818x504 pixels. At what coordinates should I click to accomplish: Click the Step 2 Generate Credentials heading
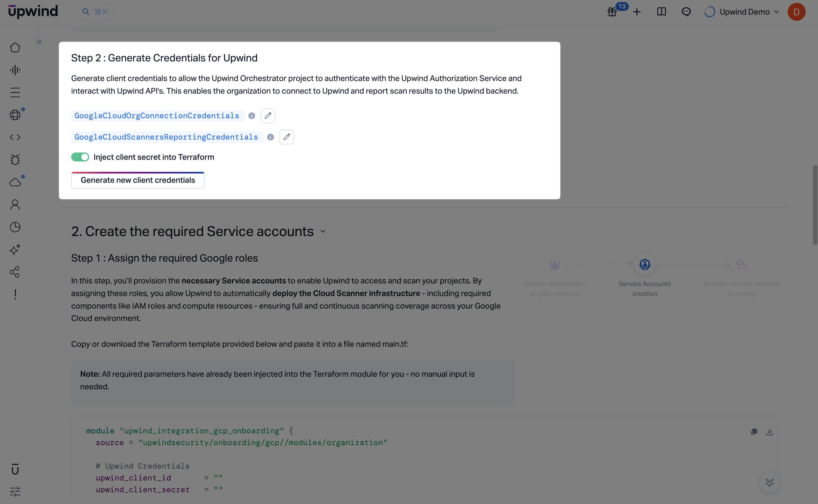click(x=164, y=58)
